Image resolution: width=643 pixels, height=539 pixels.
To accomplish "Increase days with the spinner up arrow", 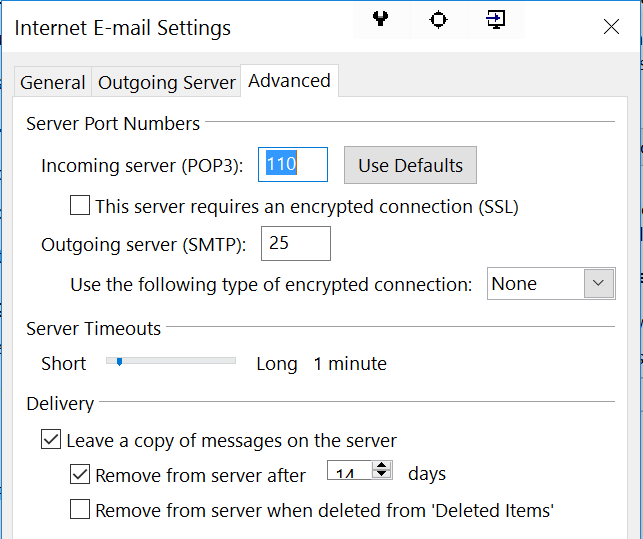I will point(382,466).
